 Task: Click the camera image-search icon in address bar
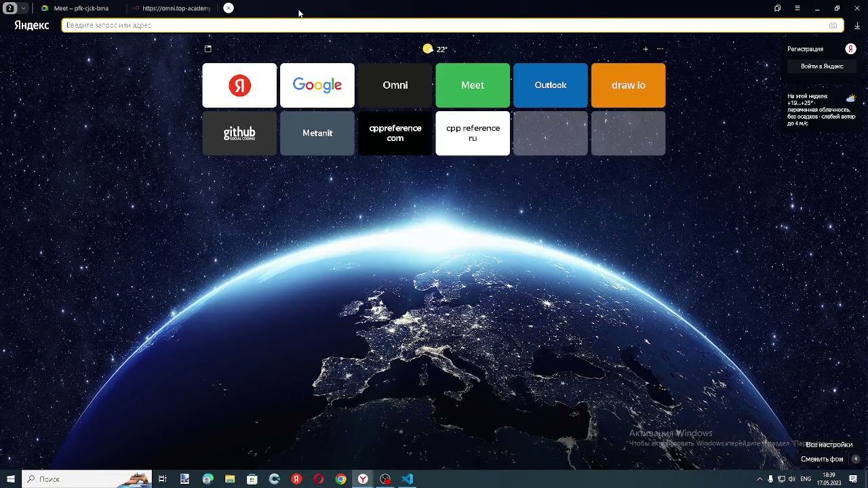coord(833,25)
